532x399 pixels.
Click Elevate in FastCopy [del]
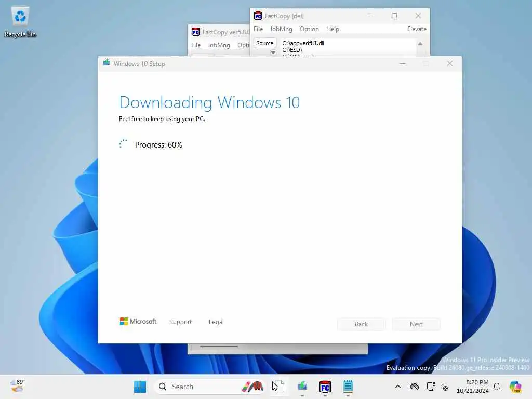tap(417, 29)
